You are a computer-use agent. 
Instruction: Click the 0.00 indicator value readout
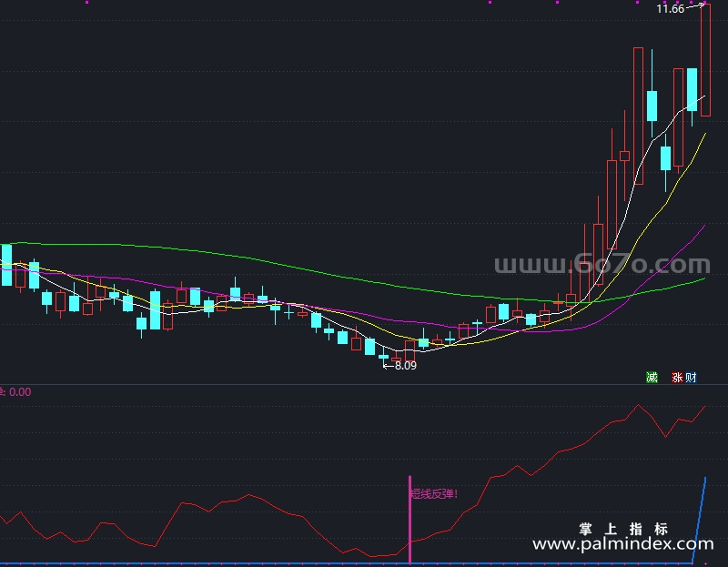point(20,392)
